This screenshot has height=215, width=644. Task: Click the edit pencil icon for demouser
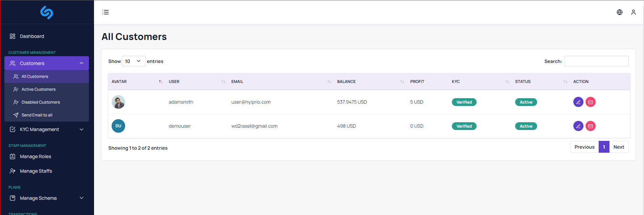point(578,126)
